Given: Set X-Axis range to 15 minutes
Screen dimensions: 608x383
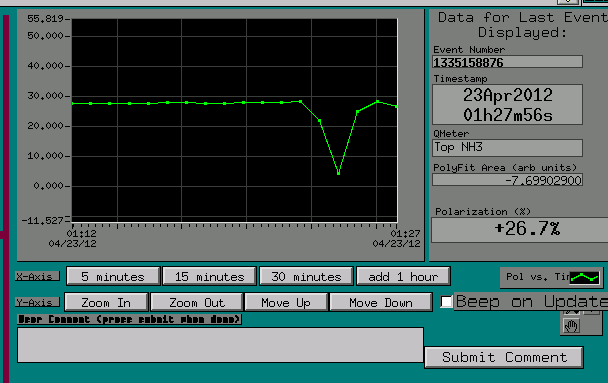Looking at the screenshot, I should [x=209, y=276].
